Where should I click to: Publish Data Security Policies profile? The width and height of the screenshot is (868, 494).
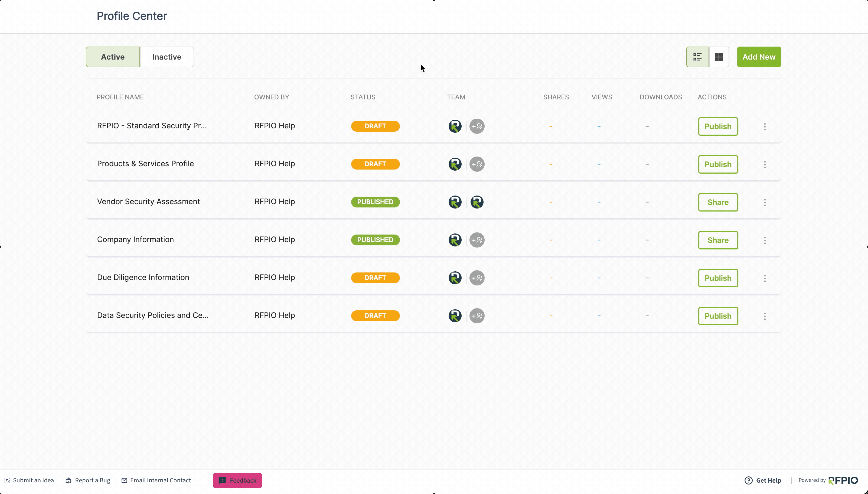coord(718,316)
